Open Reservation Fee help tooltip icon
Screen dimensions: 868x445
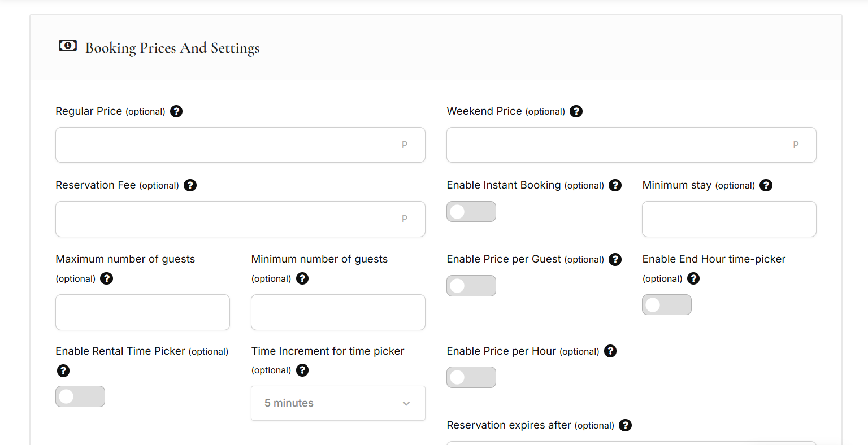190,185
